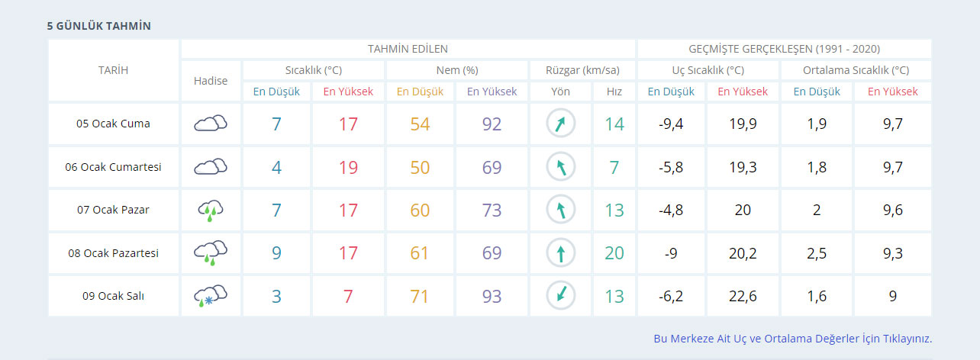Click wind direction compass for 07 Ocak Pazar

(561, 210)
